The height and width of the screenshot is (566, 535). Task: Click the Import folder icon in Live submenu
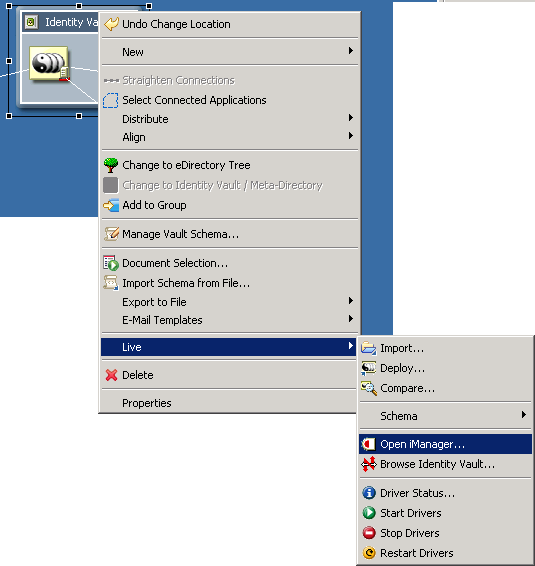pos(369,348)
